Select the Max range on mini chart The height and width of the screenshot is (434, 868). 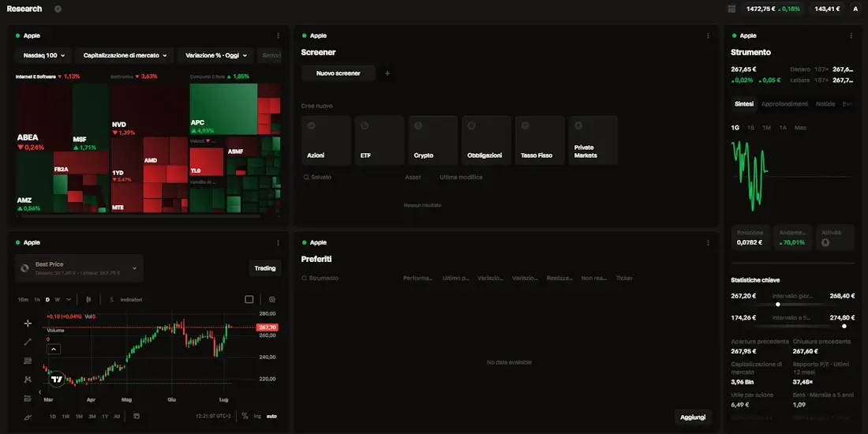[800, 128]
